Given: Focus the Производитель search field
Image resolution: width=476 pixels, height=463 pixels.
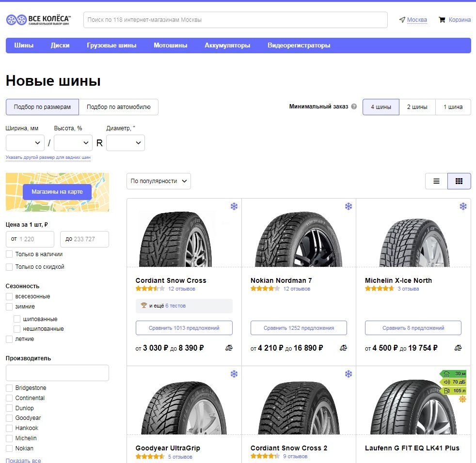Looking at the screenshot, I should pos(57,373).
